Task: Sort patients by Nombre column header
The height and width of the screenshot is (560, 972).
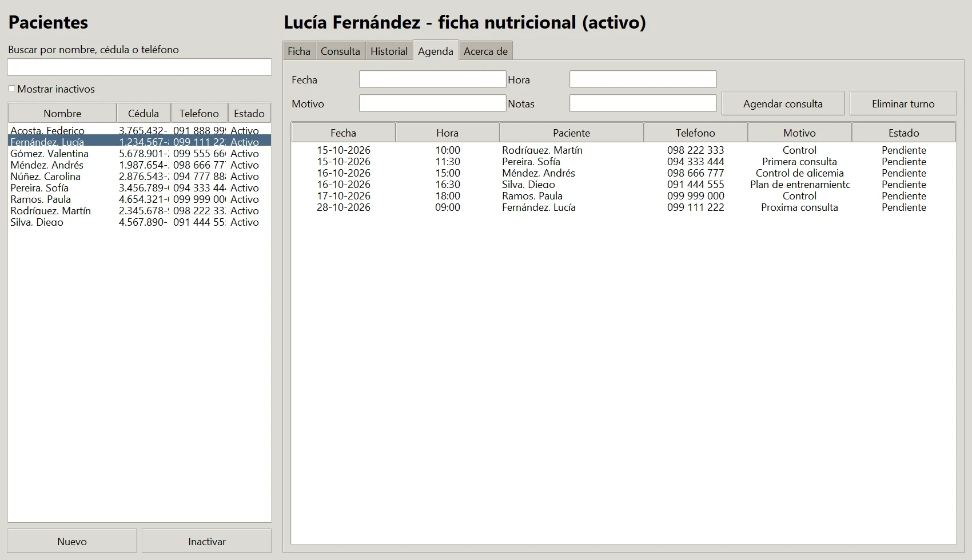Action: click(x=62, y=113)
